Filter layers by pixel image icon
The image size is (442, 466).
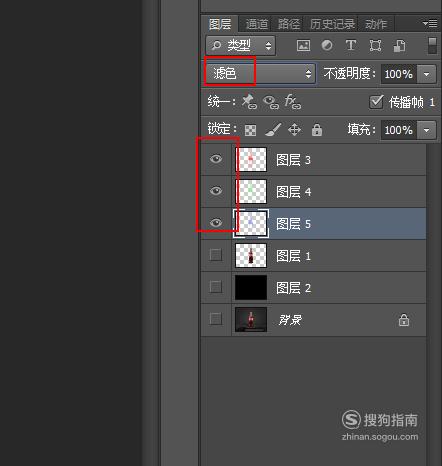pos(303,45)
